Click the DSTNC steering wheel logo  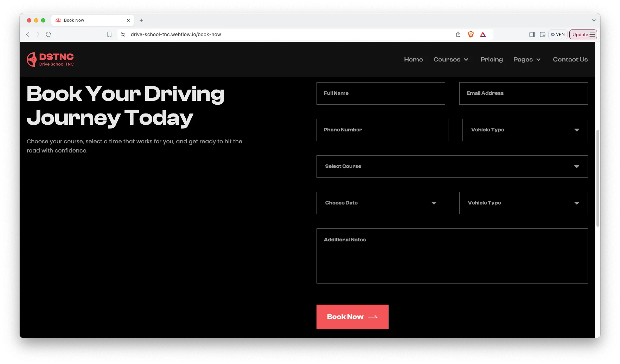(x=32, y=60)
